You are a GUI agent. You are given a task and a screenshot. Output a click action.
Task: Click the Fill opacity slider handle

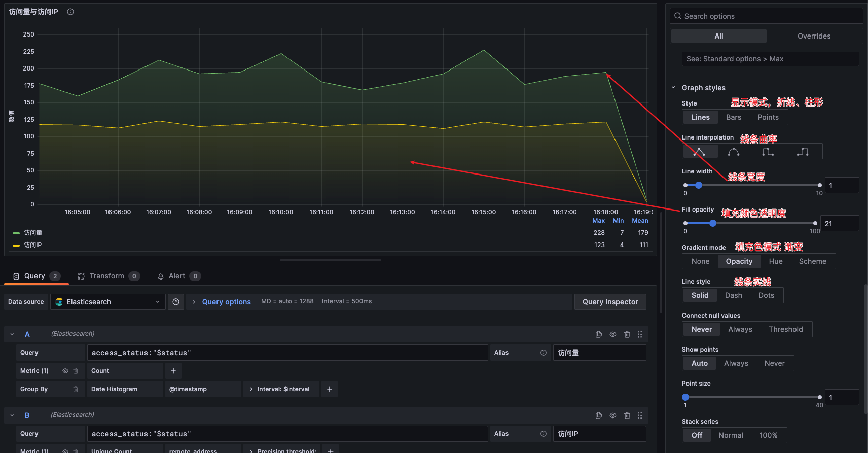pos(713,223)
